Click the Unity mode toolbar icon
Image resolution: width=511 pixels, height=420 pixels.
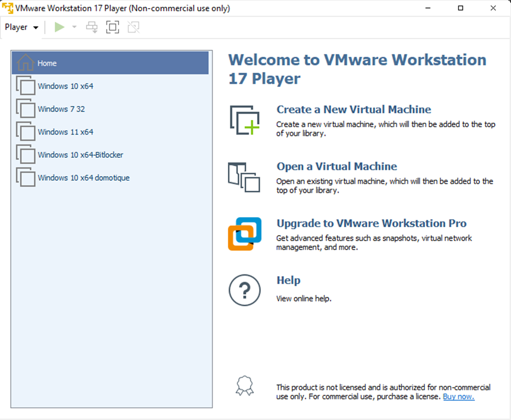click(133, 27)
